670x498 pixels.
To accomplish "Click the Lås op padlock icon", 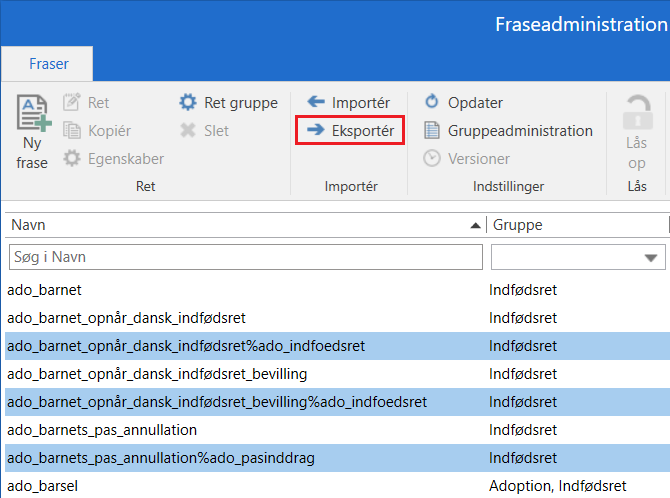I will click(636, 113).
